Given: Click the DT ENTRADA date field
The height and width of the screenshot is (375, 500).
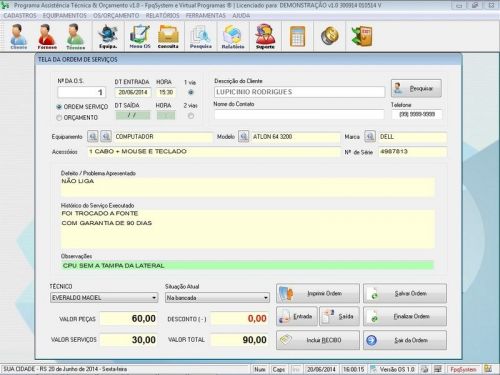Looking at the screenshot, I should click(x=133, y=92).
